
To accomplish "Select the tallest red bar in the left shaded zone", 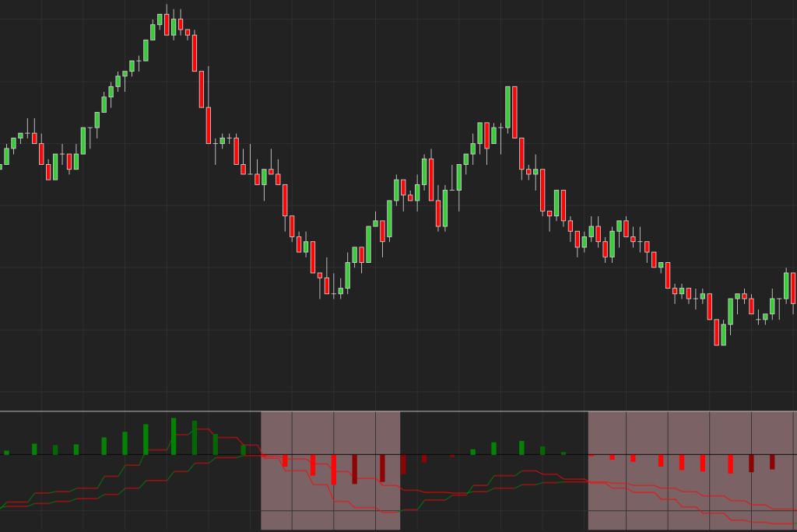I will [334, 469].
